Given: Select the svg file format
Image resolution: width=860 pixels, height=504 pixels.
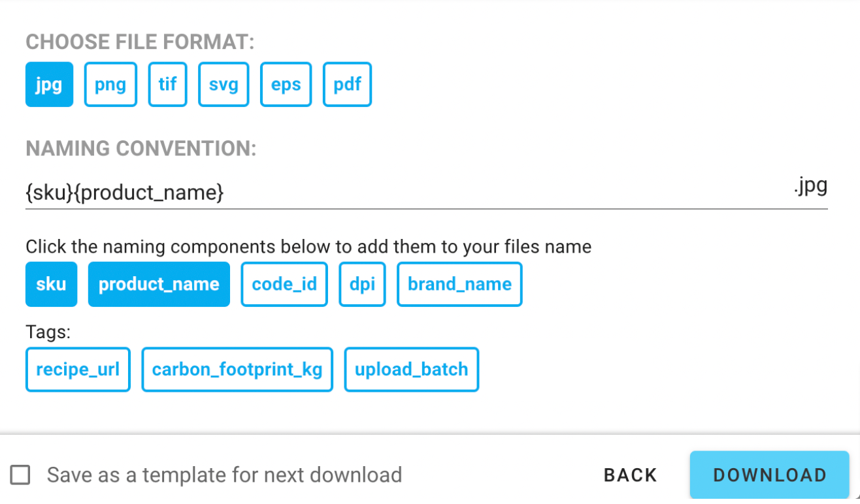Looking at the screenshot, I should coord(223,84).
